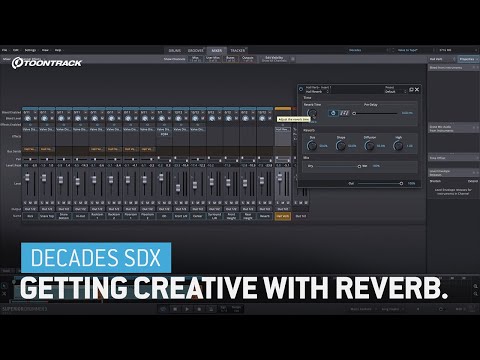Mute the Snare Bottom channel

point(64,203)
